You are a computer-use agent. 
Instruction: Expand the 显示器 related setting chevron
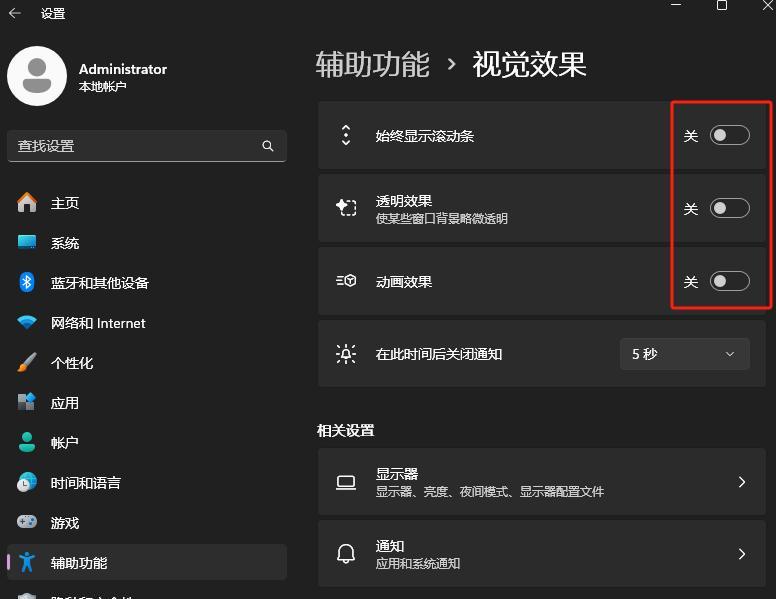click(x=741, y=482)
